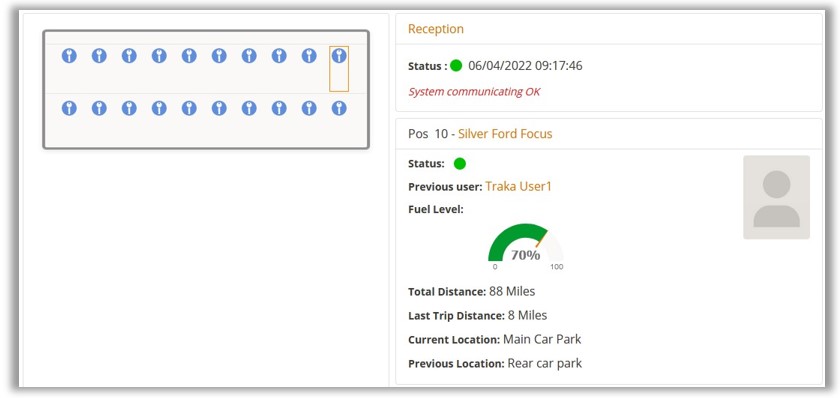Viewport: 840px width, 398px height.
Task: Select the sixth key in bottom row
Action: (x=219, y=108)
